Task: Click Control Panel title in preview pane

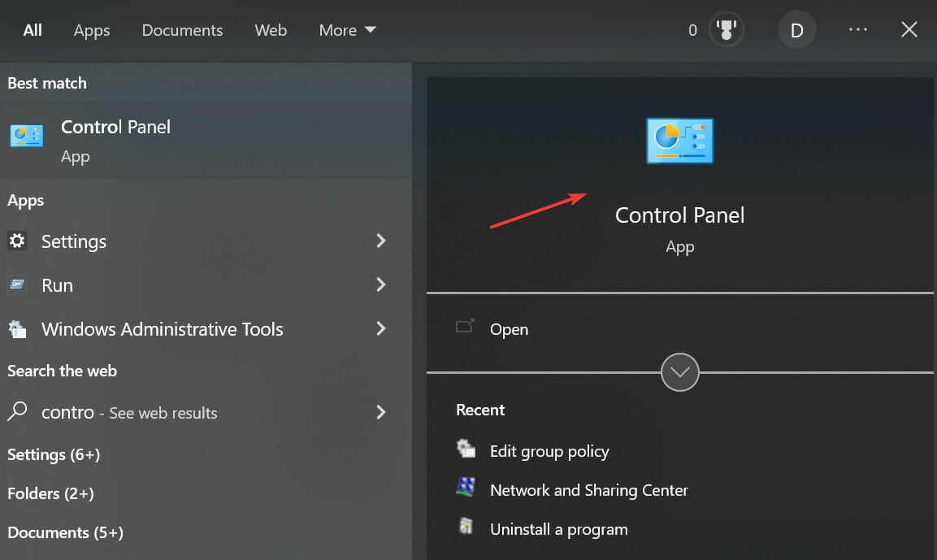Action: (x=679, y=215)
